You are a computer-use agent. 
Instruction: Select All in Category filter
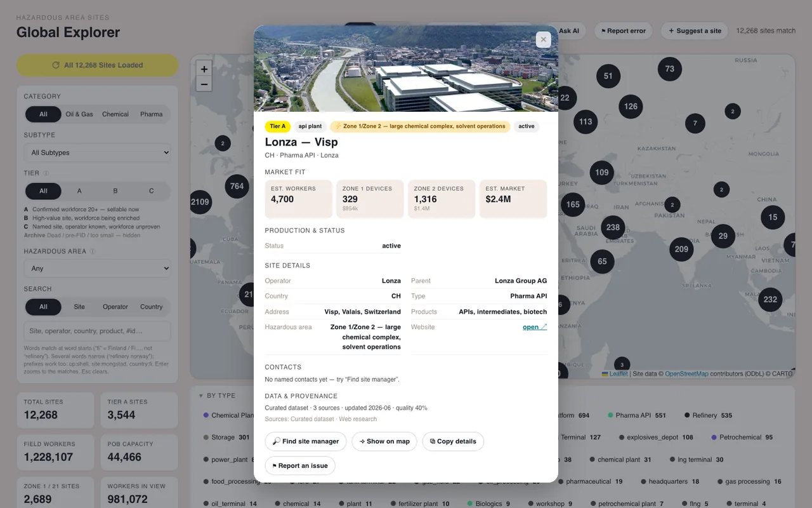pos(43,114)
